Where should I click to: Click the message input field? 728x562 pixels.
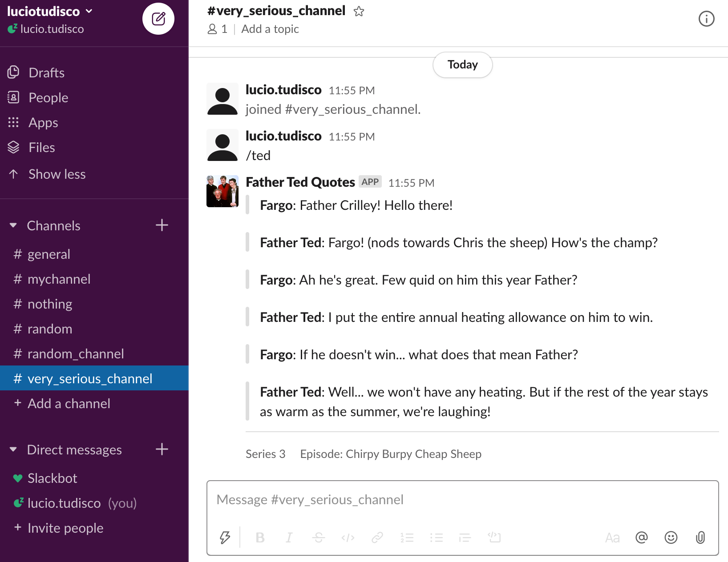pos(445,500)
